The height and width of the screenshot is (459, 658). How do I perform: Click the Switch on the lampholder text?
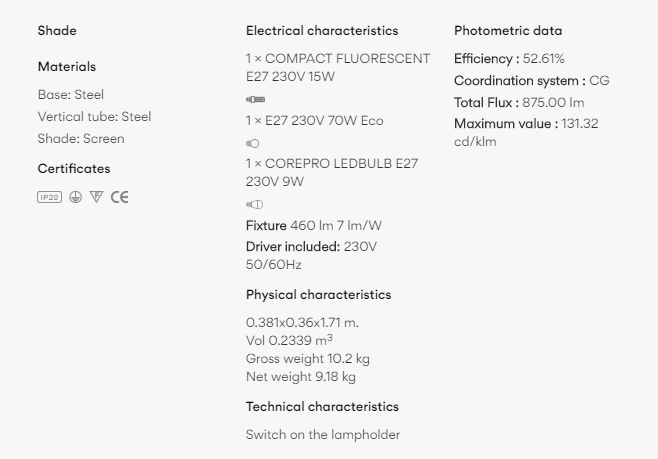tap(323, 435)
